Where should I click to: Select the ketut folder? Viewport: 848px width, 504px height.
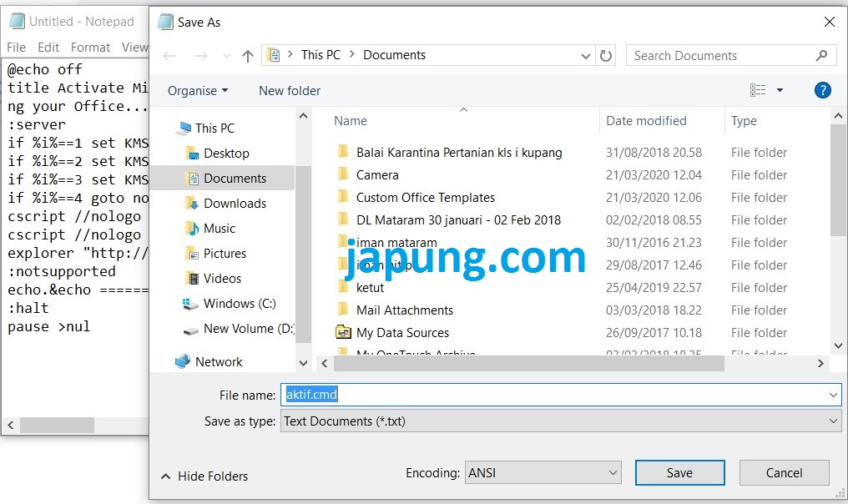(x=370, y=288)
